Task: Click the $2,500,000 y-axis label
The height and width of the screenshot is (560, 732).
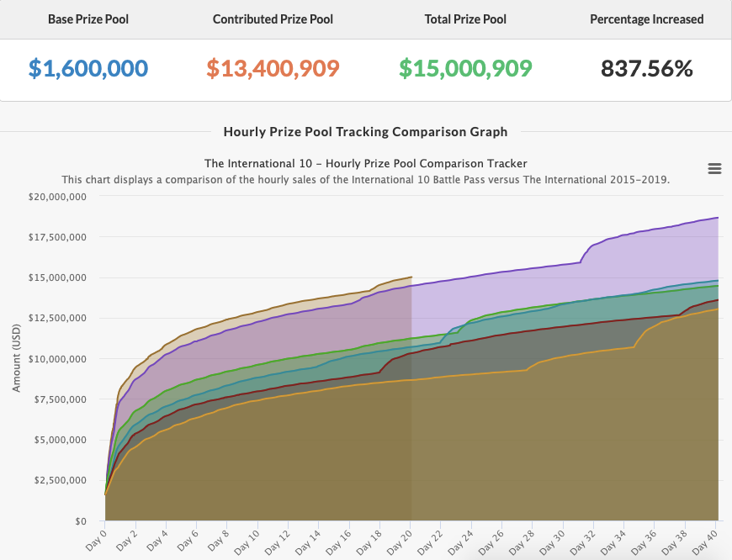Action: 61,480
